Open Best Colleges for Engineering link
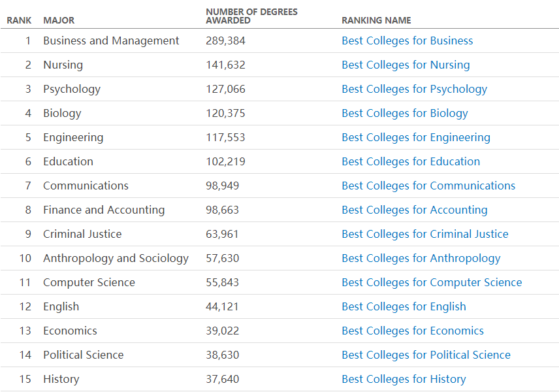 415,137
